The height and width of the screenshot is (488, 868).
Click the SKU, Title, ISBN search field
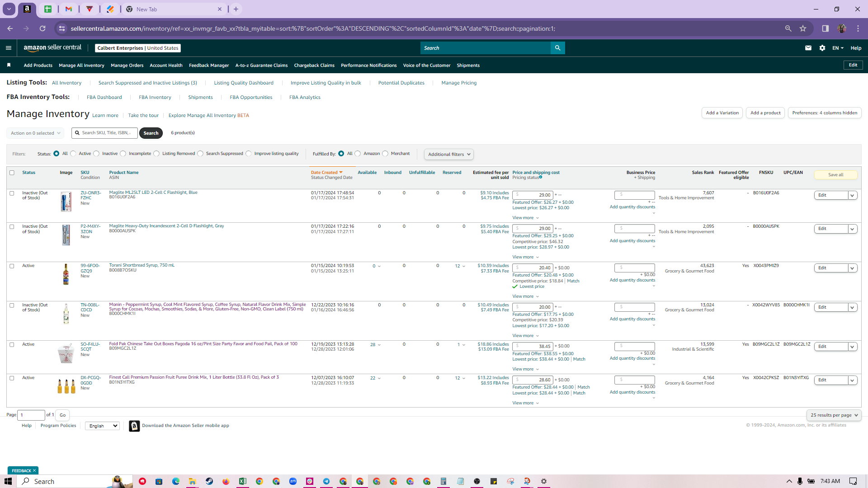click(105, 133)
